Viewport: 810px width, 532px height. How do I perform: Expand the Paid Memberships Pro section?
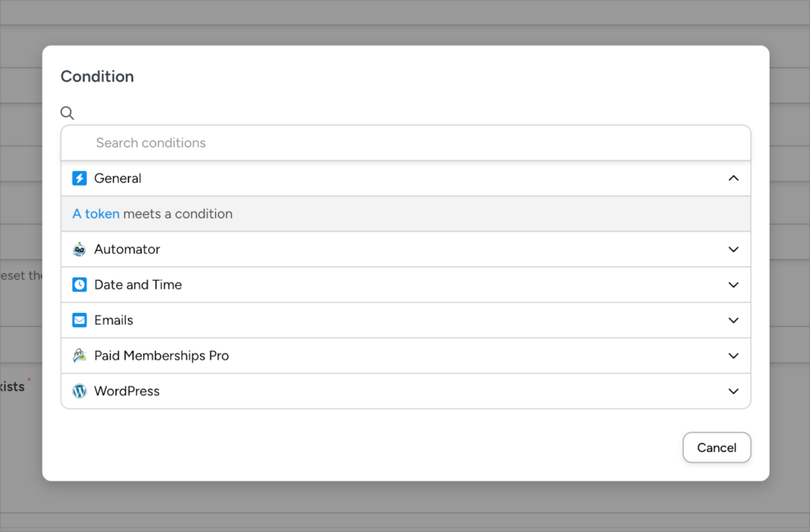point(732,356)
